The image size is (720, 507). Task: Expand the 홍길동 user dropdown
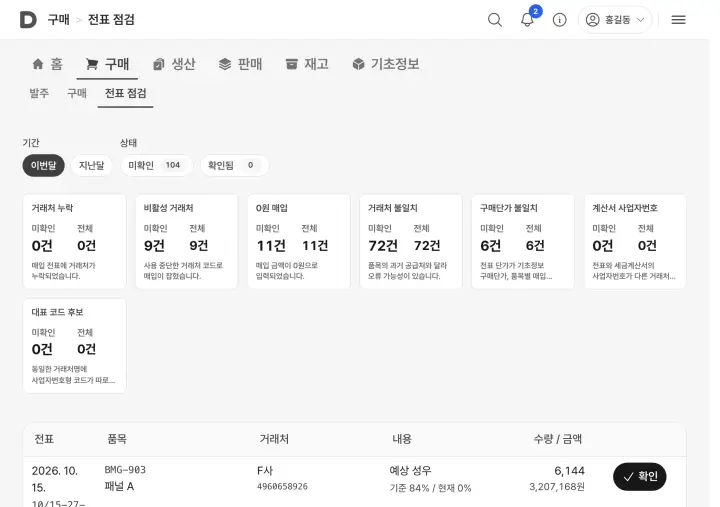coord(615,20)
